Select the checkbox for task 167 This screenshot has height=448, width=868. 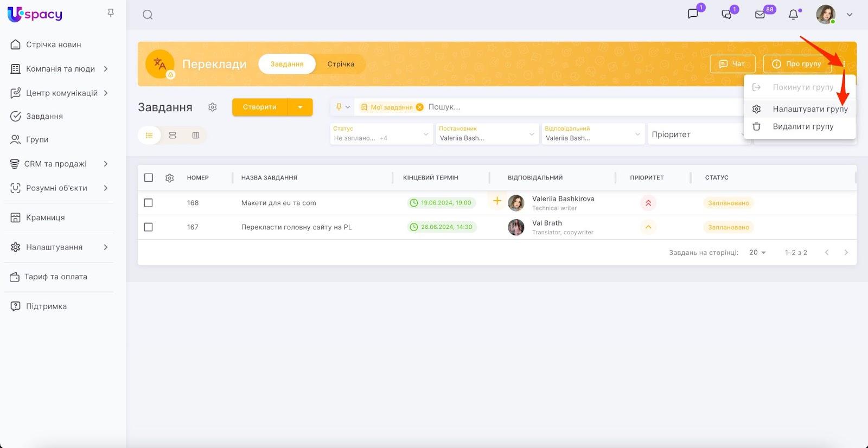[149, 227]
